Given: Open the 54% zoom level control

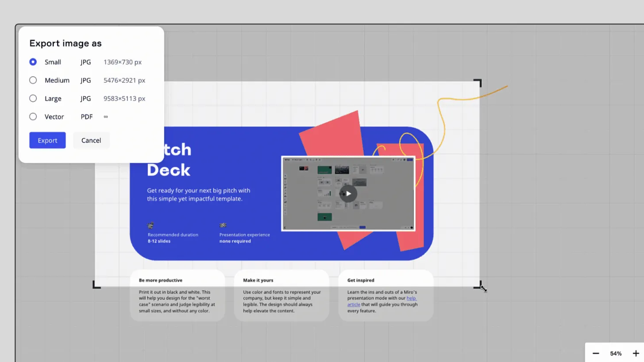Looking at the screenshot, I should pyautogui.click(x=616, y=353).
